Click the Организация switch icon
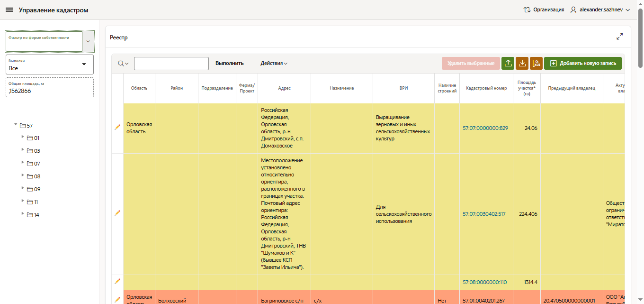 coord(527,9)
